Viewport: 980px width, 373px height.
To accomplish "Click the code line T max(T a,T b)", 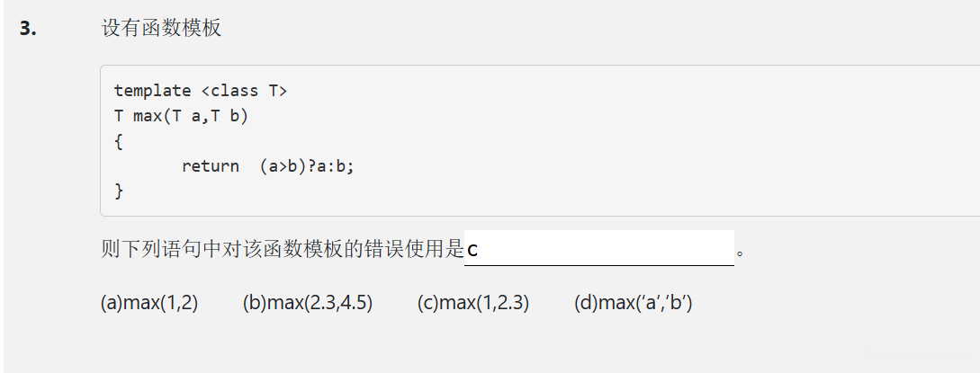I will [x=181, y=116].
